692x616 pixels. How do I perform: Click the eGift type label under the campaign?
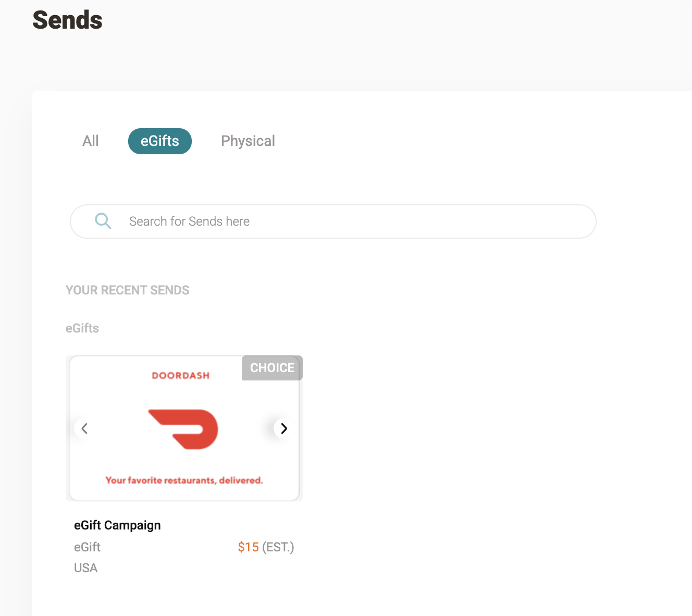click(x=87, y=547)
